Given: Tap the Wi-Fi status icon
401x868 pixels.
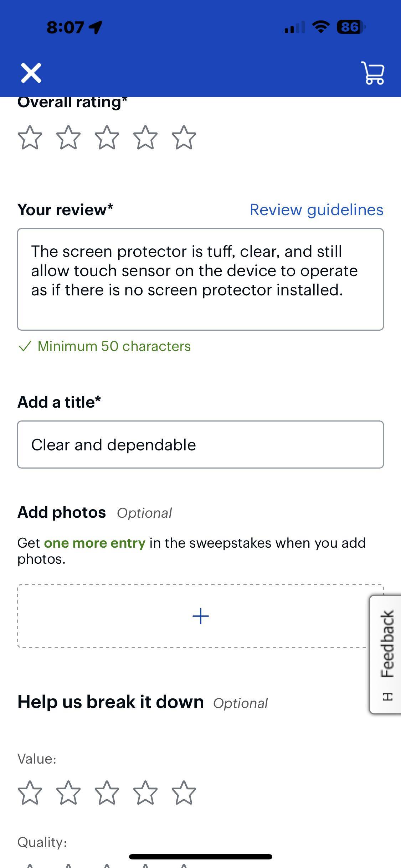Looking at the screenshot, I should pos(321,27).
